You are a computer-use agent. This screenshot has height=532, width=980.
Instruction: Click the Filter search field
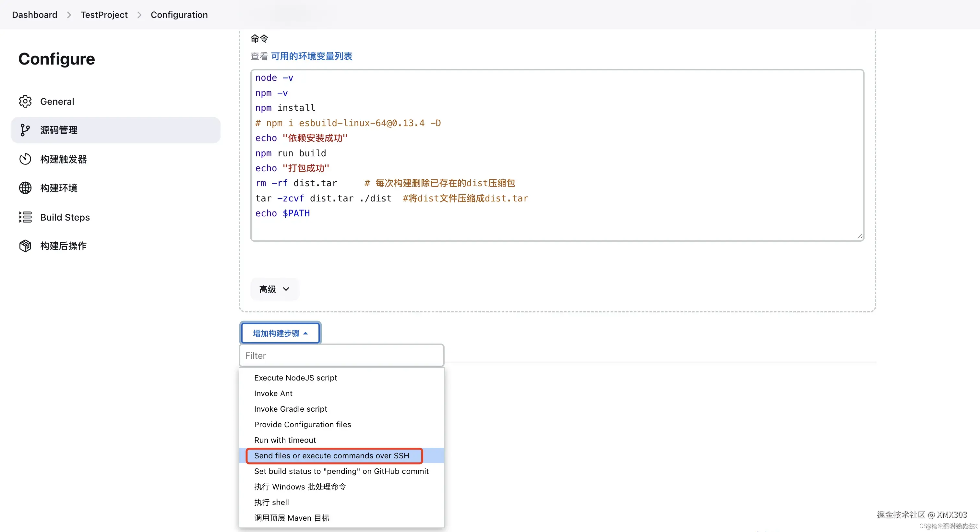click(341, 356)
